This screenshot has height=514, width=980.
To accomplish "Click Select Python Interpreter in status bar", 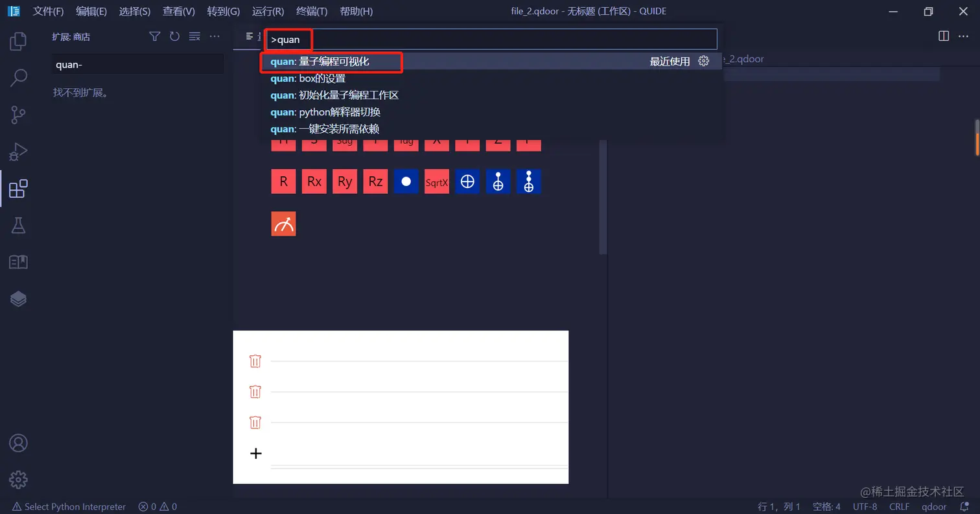I will (x=69, y=507).
